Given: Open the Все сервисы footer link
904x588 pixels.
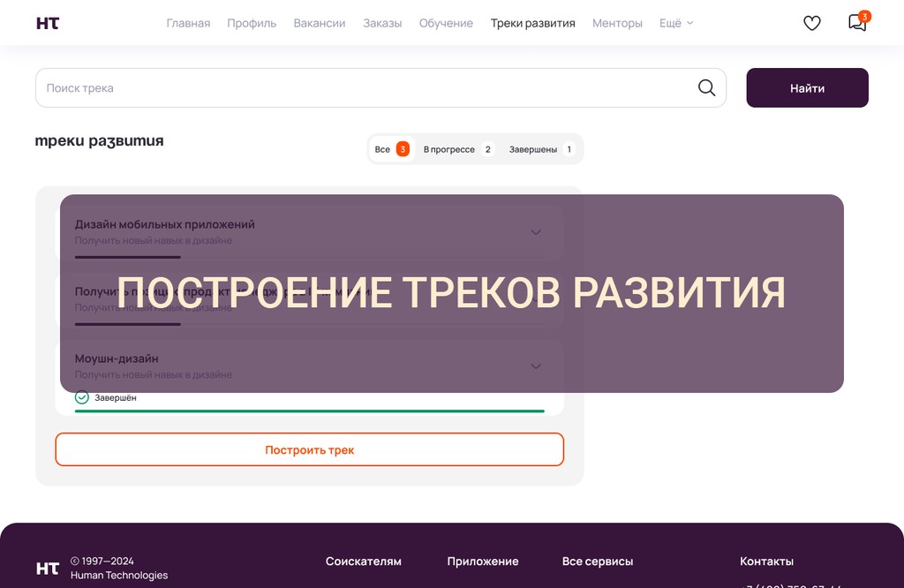Looking at the screenshot, I should point(598,561).
